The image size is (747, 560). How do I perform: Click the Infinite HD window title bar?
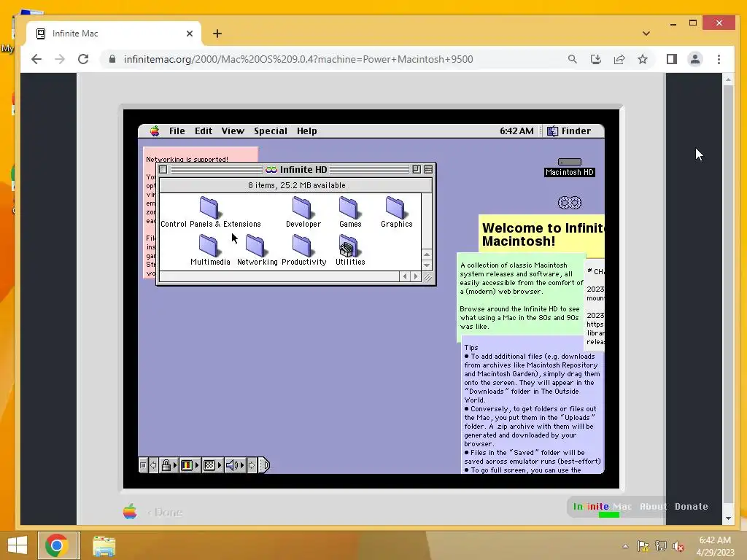(x=296, y=169)
